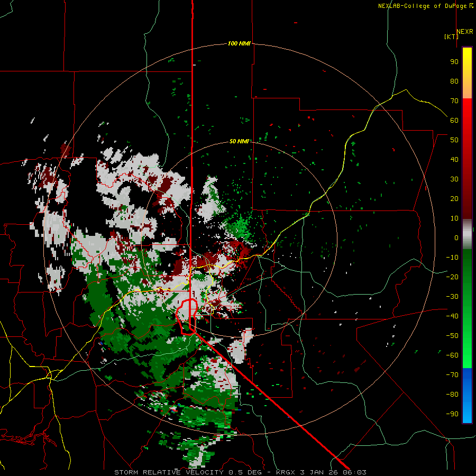
Task: Click the positive 10 value on the scale
Action: [454, 218]
